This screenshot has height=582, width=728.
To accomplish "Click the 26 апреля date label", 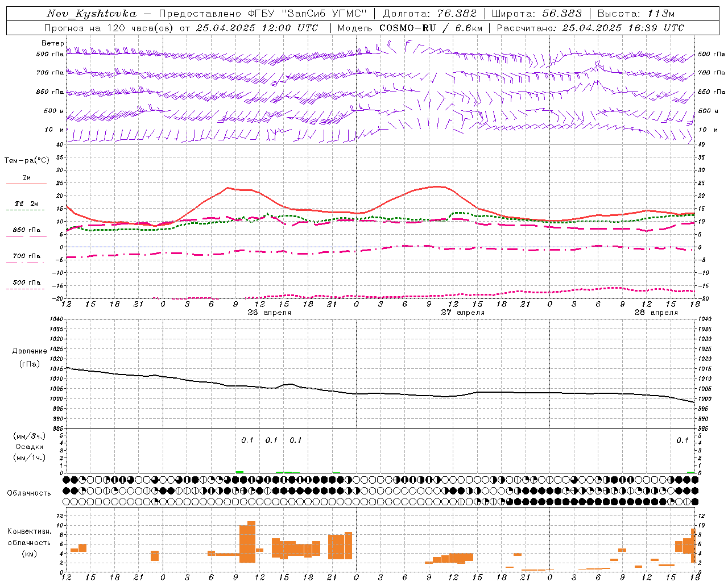I will point(269,313).
